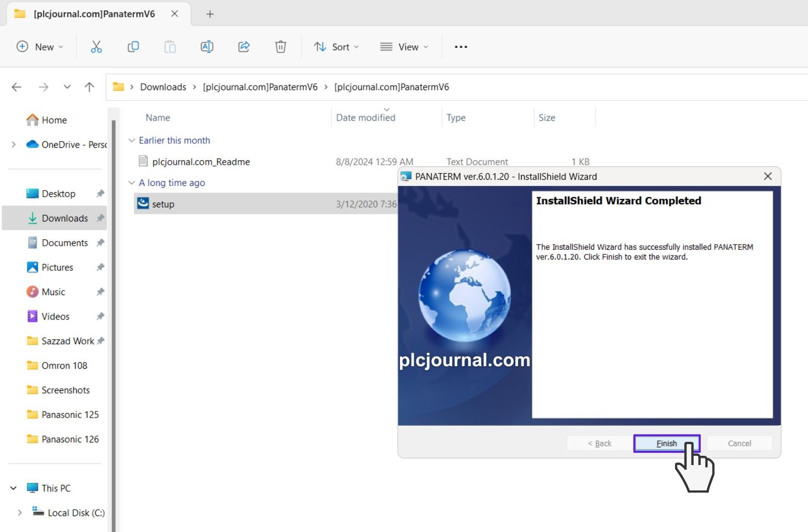Screen dimensions: 808x532
Task: Sort by Date modified column header
Action: point(366,117)
